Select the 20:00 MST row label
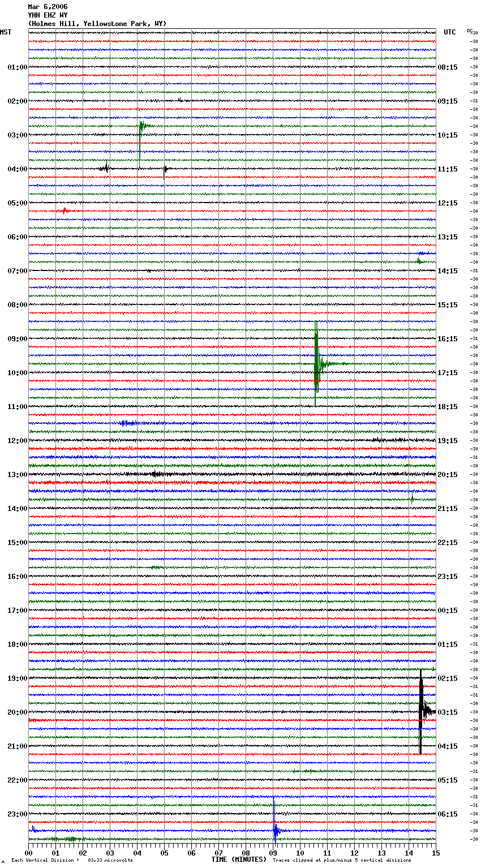481x868 pixels. click(x=18, y=712)
